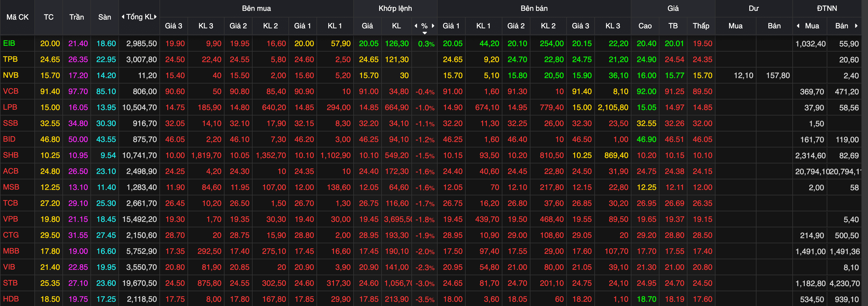This screenshot has height=306, width=868.
Task: Click HDB low price 17.60
Action: [702, 299]
